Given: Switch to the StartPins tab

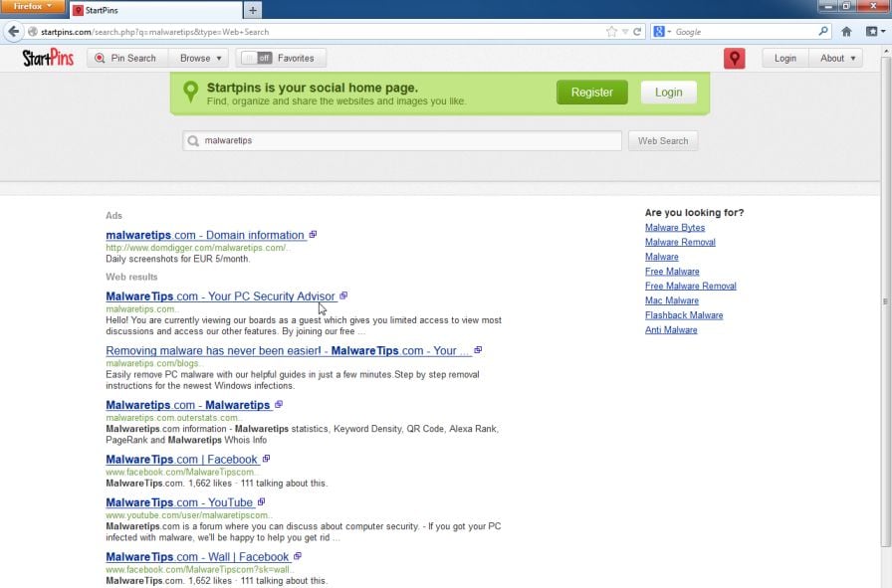Looking at the screenshot, I should 155,10.
